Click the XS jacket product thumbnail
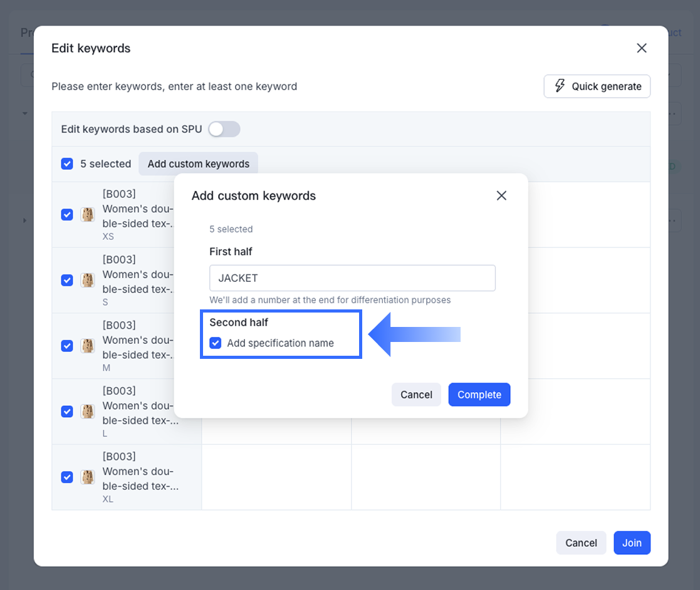 [x=88, y=215]
